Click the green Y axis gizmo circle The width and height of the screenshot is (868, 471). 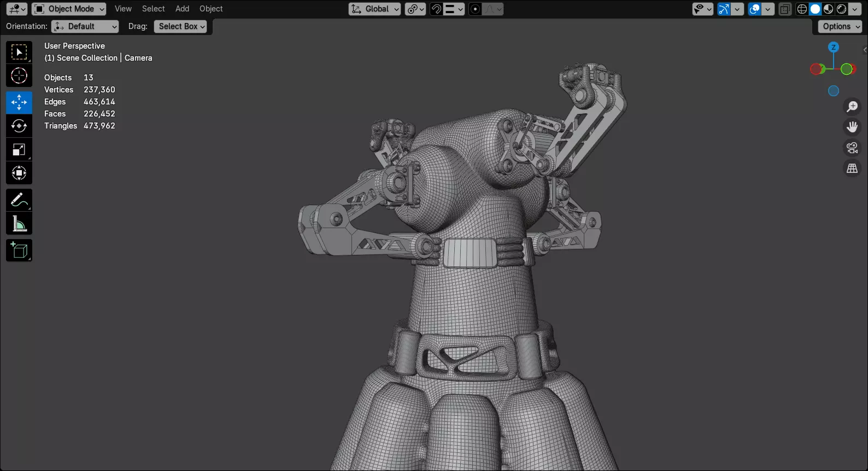click(847, 69)
